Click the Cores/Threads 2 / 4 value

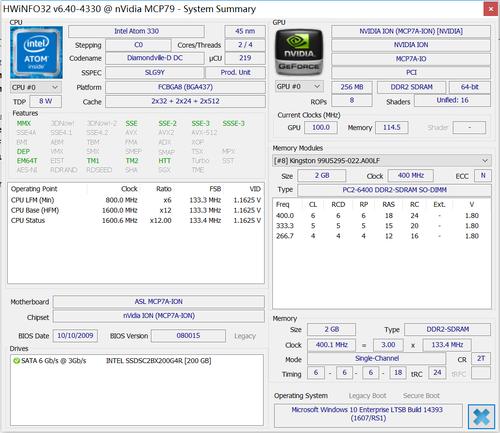[x=245, y=45]
